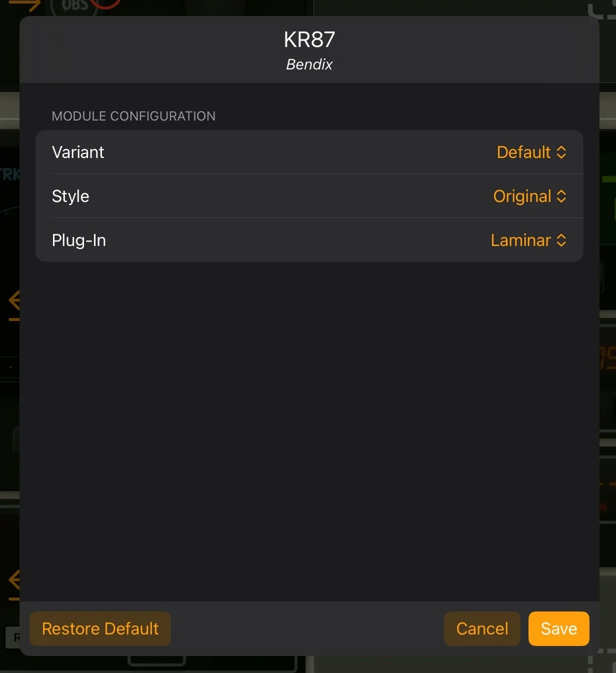Click the up-down chevron beside Laminar
The width and height of the screenshot is (616, 673).
[x=561, y=240]
